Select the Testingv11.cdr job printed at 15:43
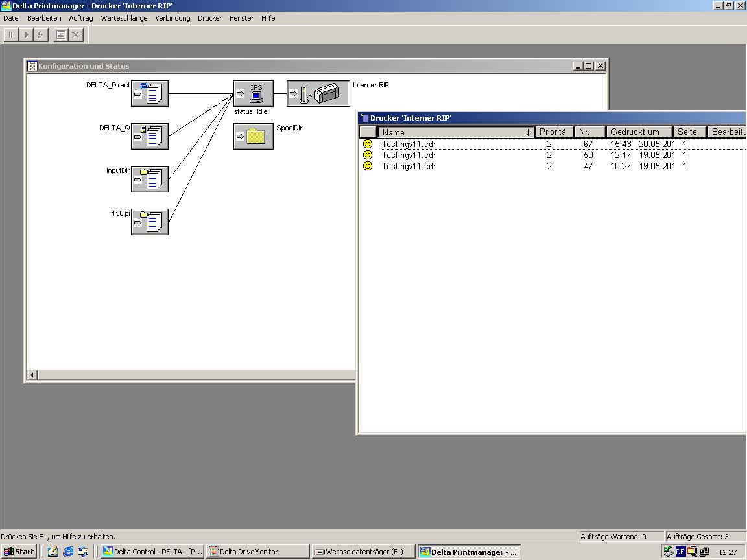Image resolution: width=747 pixels, height=560 pixels. click(x=554, y=144)
